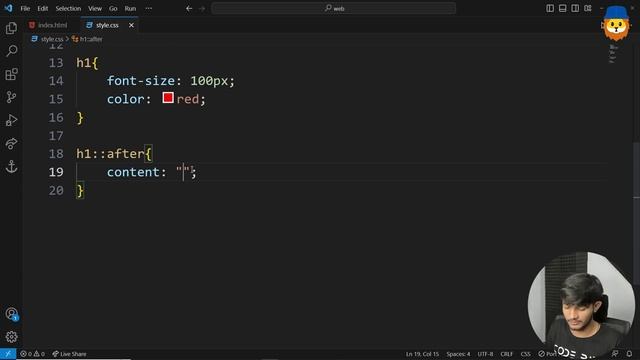Open errors and warnings count in status bar
Viewport: 640px width, 360px height.
[x=32, y=354]
